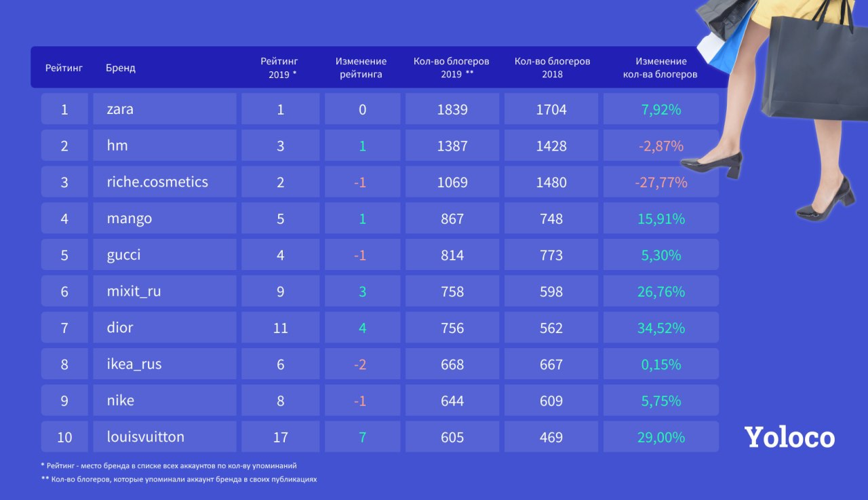Click rating change 3 for mixit_ru
Screen dimensions: 868x500
[362, 291]
